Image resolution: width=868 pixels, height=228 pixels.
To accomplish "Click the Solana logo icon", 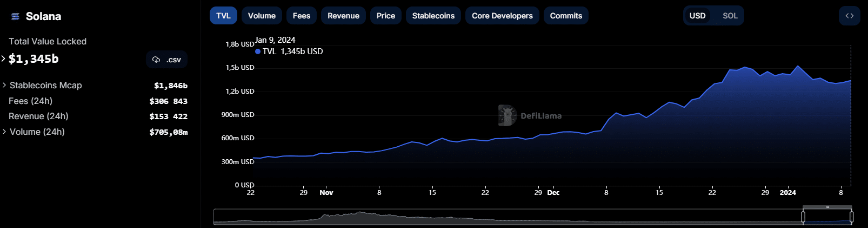I will (x=15, y=17).
